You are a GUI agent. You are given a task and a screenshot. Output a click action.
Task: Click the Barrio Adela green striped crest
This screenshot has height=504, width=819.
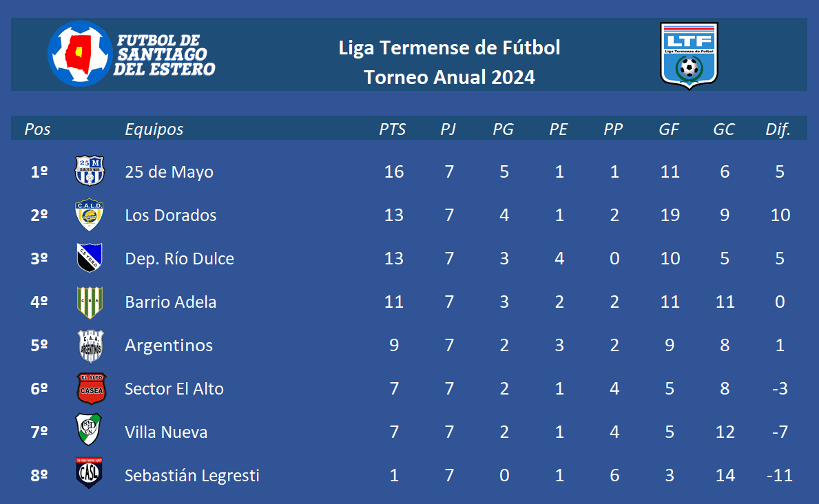pos(90,302)
